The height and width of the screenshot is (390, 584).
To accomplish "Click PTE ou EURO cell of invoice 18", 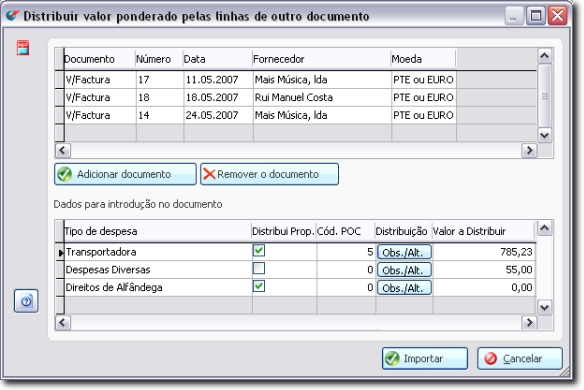I will point(424,97).
